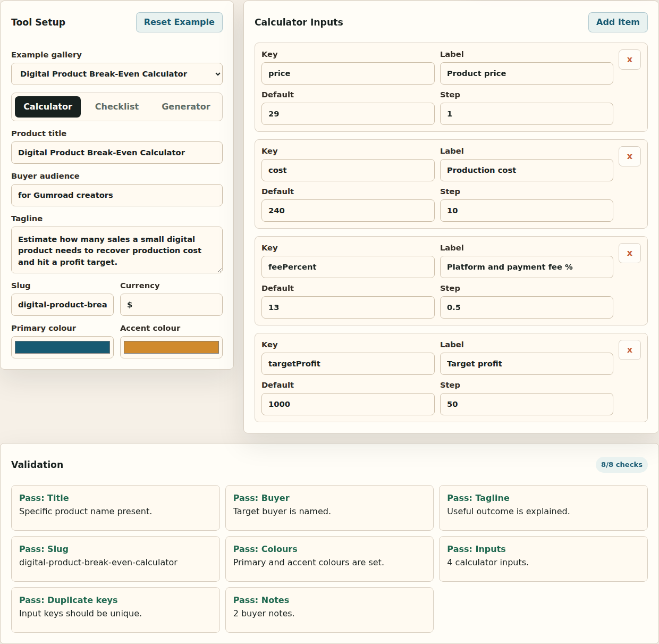Remove the price input item

pyautogui.click(x=630, y=60)
